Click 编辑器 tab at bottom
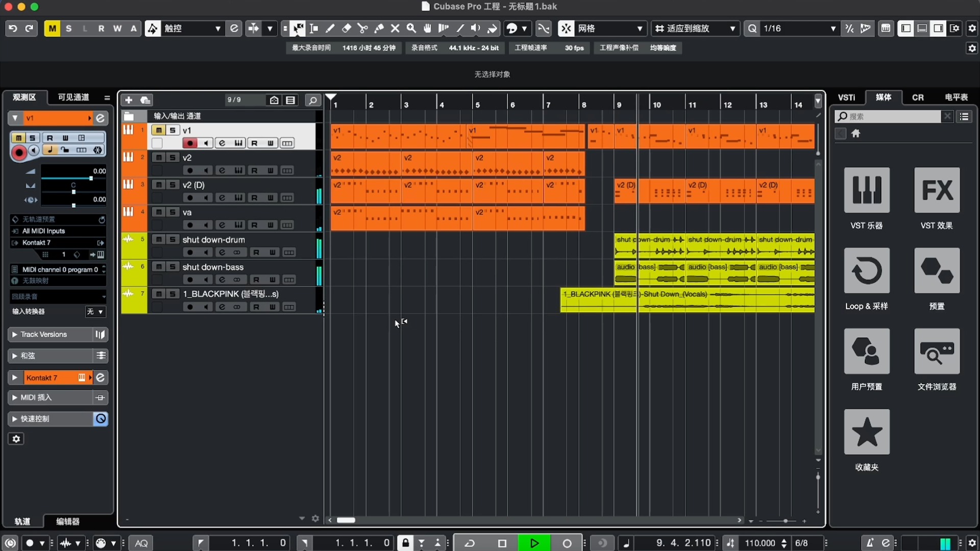The width and height of the screenshot is (980, 551). click(x=68, y=521)
